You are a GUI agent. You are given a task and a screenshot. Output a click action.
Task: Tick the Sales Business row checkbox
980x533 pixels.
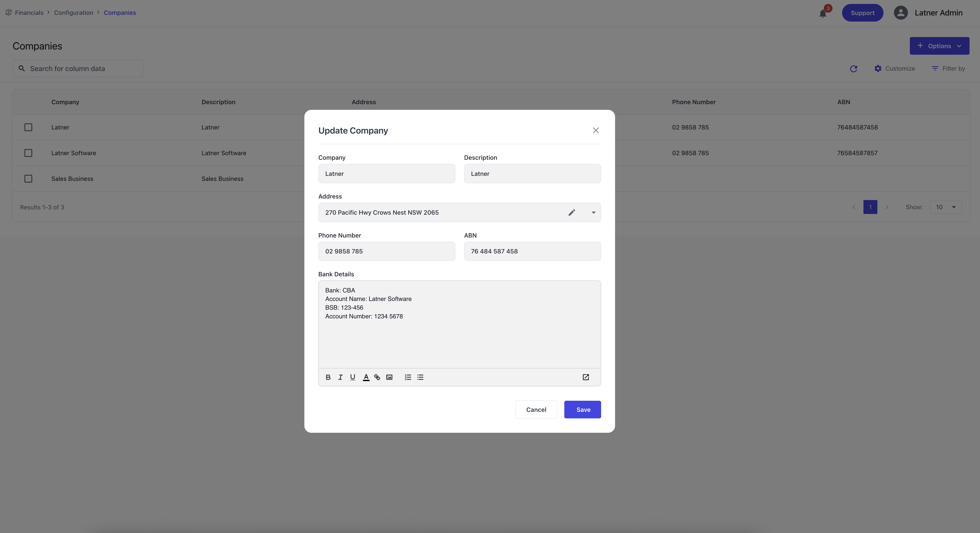click(x=28, y=178)
